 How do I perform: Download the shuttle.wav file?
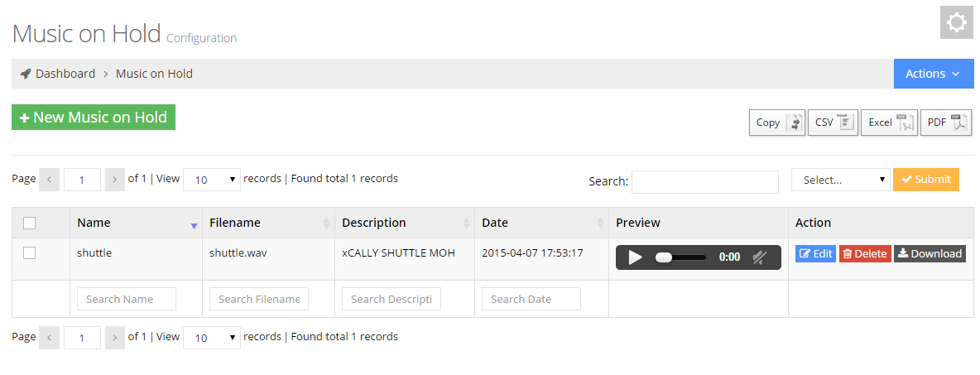[930, 254]
